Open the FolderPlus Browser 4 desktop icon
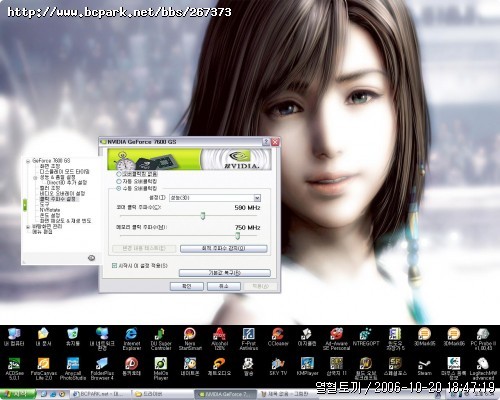Image resolution: width=500 pixels, height=400 pixels. click(102, 369)
